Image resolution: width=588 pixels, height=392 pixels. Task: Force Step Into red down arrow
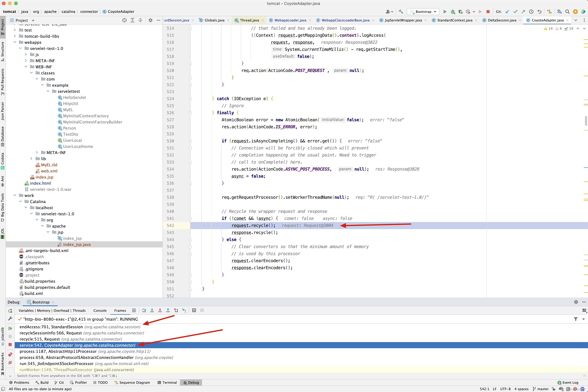coord(160,310)
